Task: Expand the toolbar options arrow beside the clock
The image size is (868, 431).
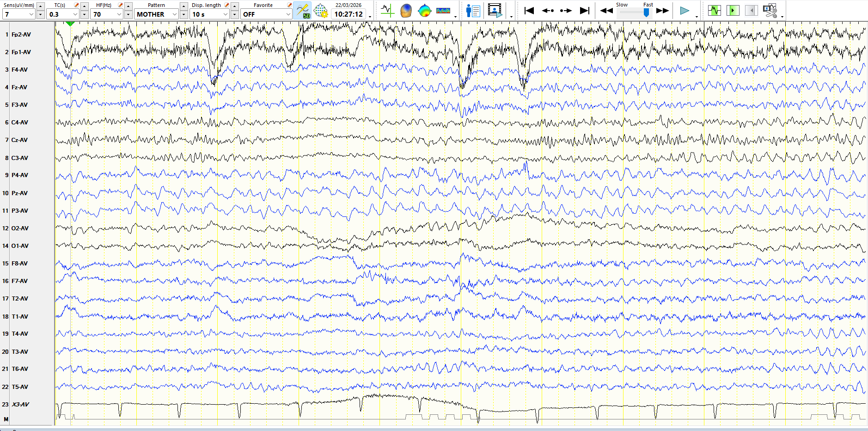Action: coord(370,17)
